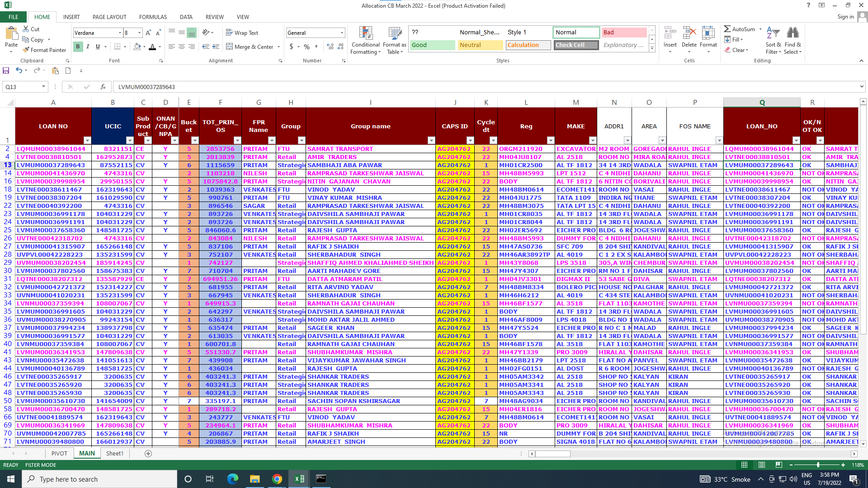Click the Format as Table icon
The image size is (868, 488).
pyautogui.click(x=394, y=33)
